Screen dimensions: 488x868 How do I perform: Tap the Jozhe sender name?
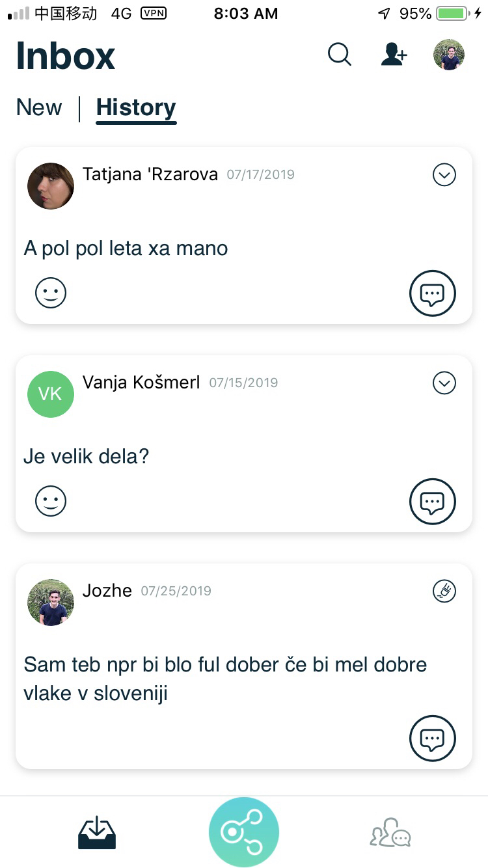click(x=107, y=591)
